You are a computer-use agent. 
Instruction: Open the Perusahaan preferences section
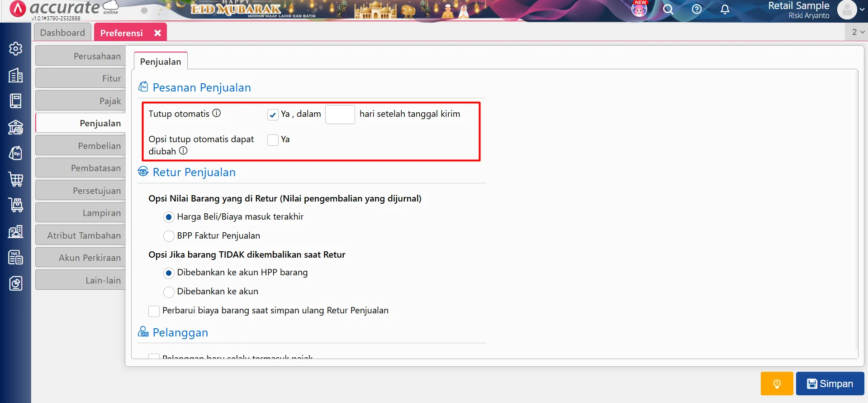click(x=81, y=56)
